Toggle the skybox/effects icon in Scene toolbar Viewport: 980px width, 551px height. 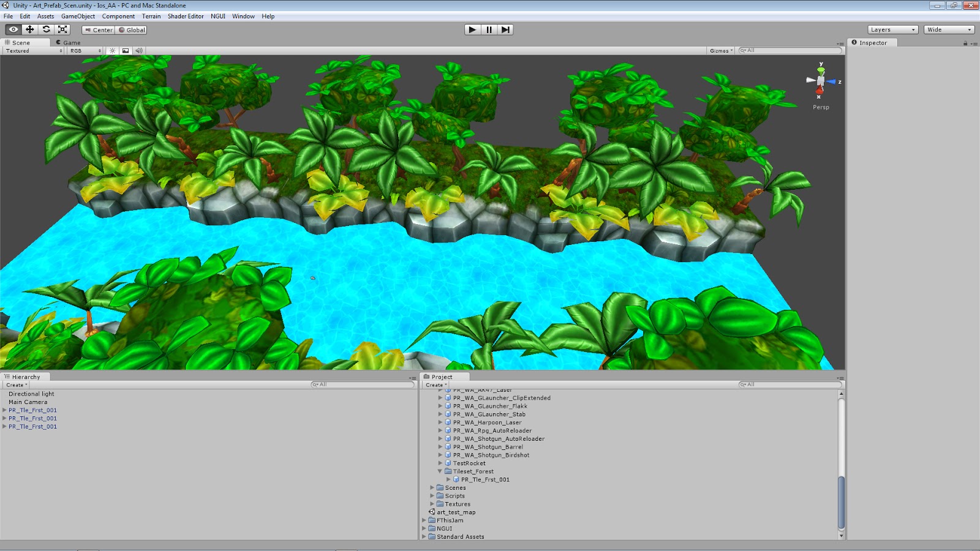[x=125, y=50]
